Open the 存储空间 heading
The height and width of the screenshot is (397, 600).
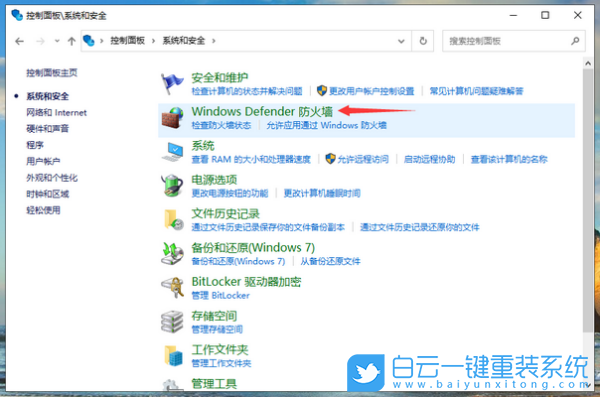coord(214,316)
